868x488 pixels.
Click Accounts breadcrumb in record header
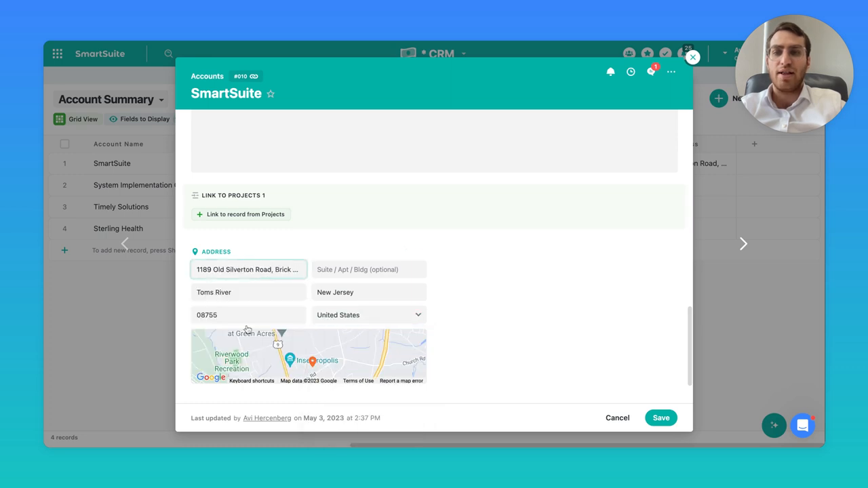point(207,77)
